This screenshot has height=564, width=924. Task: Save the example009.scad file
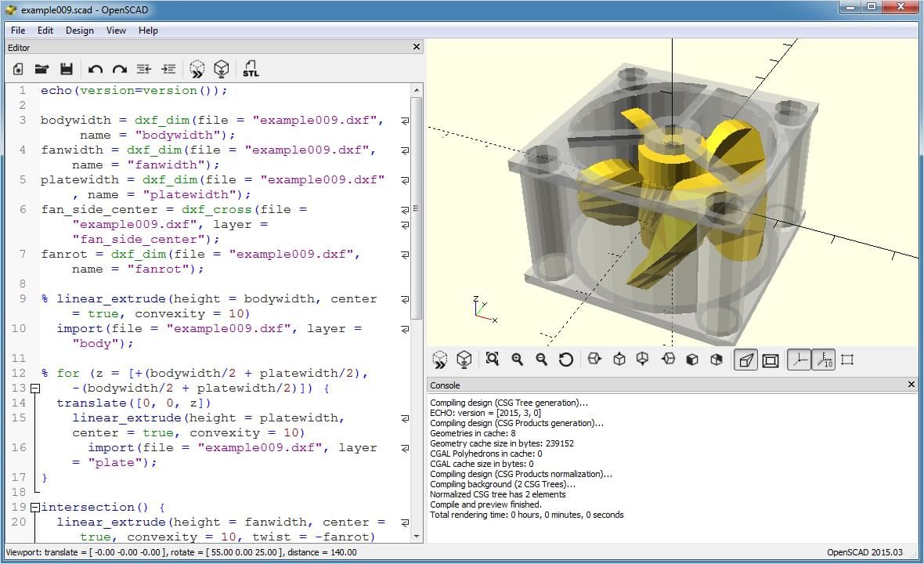coord(67,69)
